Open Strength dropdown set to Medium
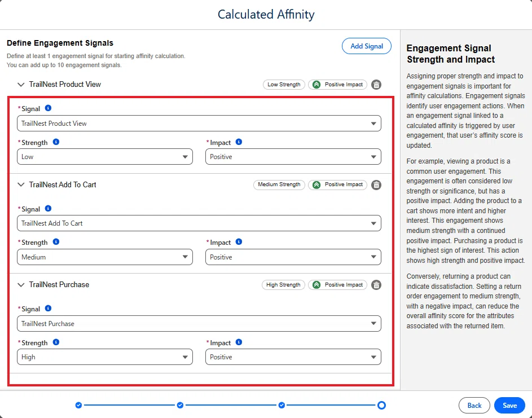Viewport: 532px width, 418px height. [105, 257]
